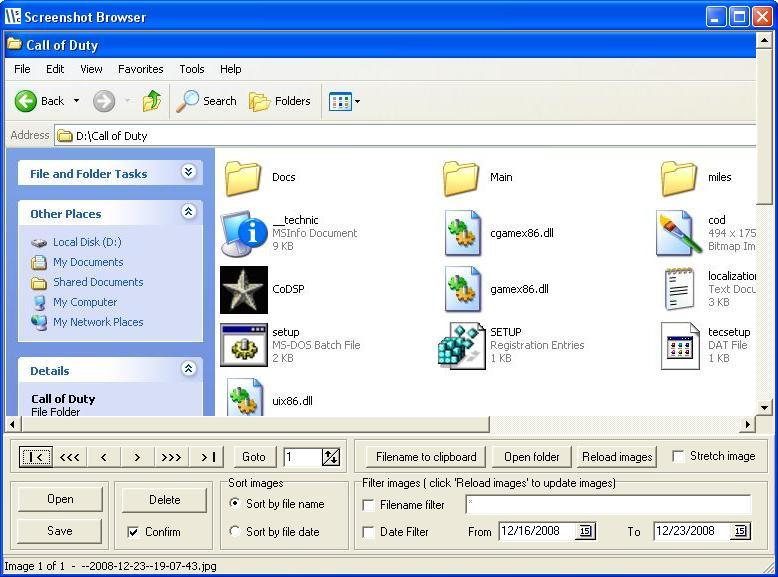
Task: Select the cod bitmap image icon
Action: 678,233
